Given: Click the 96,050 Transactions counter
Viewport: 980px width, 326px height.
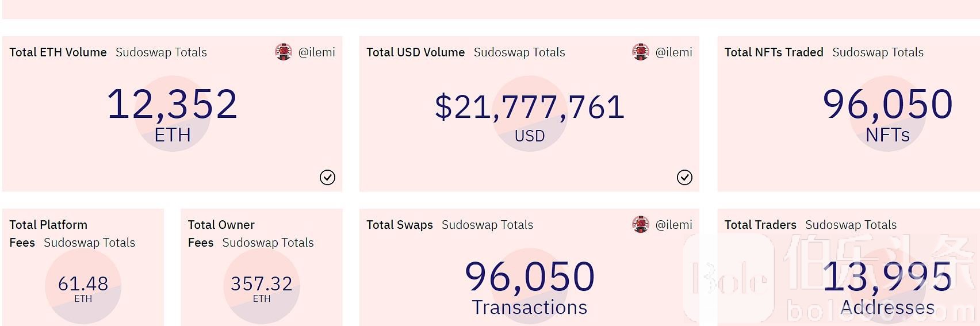Looking at the screenshot, I should point(530,277).
